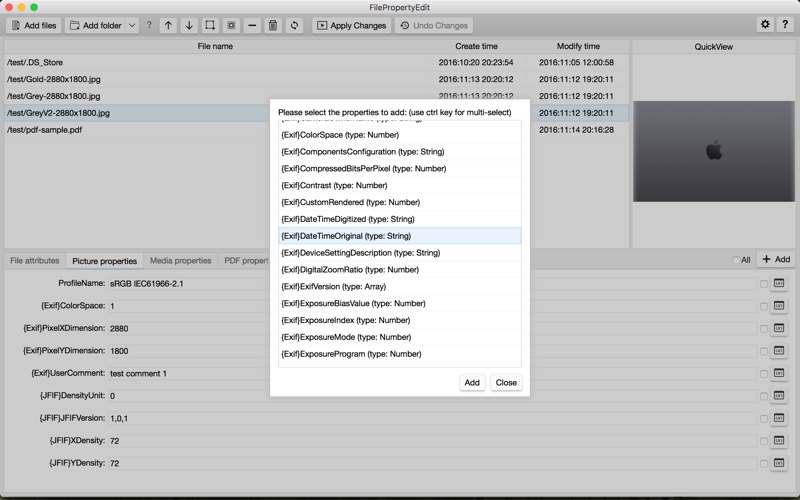Click the select all icon in toolbar

(210, 26)
